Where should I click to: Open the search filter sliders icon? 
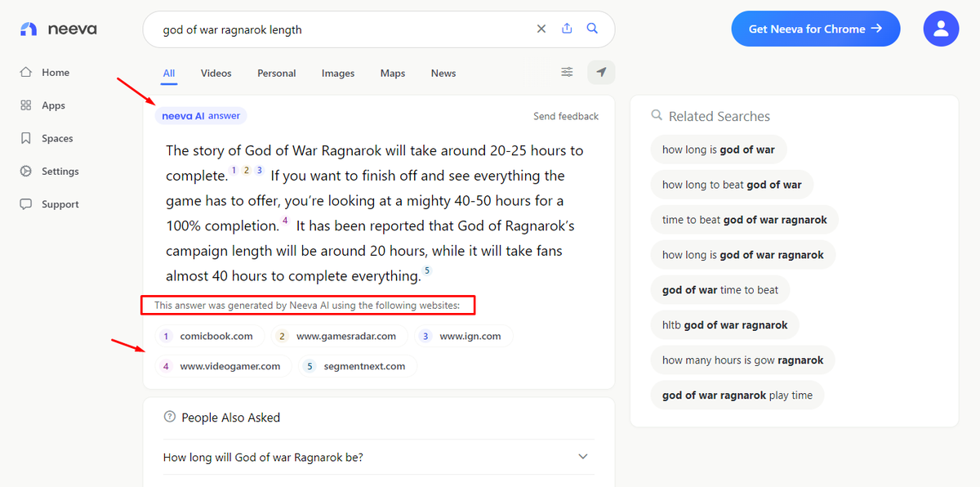[x=567, y=73]
